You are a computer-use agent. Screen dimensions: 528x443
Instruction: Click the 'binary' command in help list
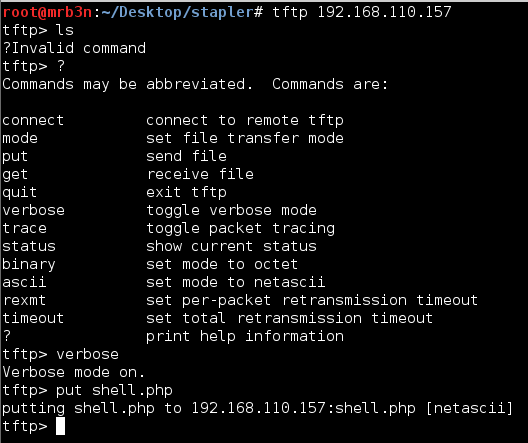tap(29, 265)
